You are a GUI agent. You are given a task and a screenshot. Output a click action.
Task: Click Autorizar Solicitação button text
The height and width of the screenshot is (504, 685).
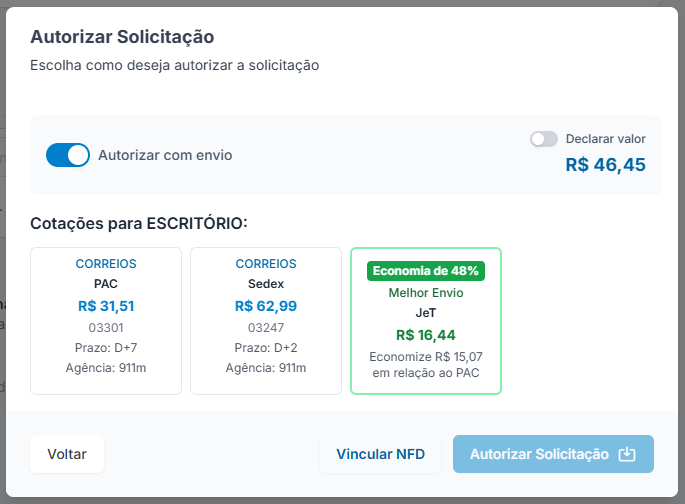coord(539,454)
